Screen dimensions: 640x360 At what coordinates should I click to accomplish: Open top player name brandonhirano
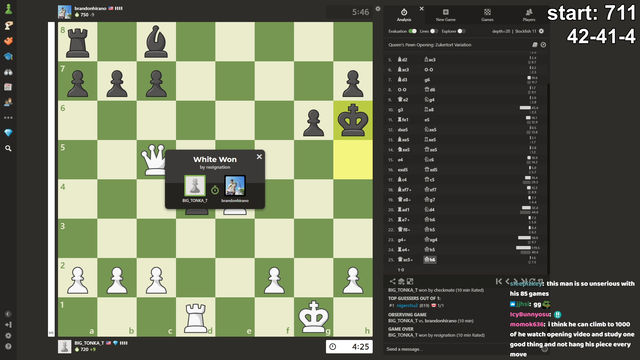coord(90,8)
